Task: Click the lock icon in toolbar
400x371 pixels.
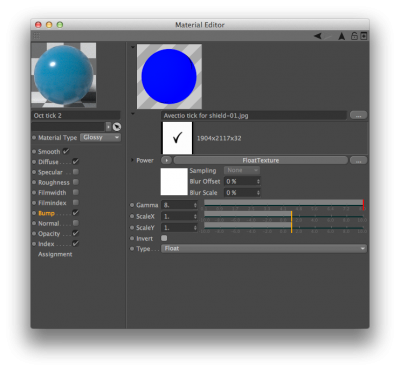Action: click(x=354, y=36)
